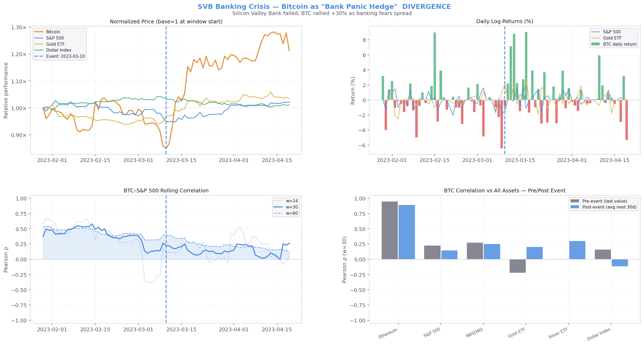
Task: Select "Gold ETF" in the Normalized Price legend
Action: point(55,44)
